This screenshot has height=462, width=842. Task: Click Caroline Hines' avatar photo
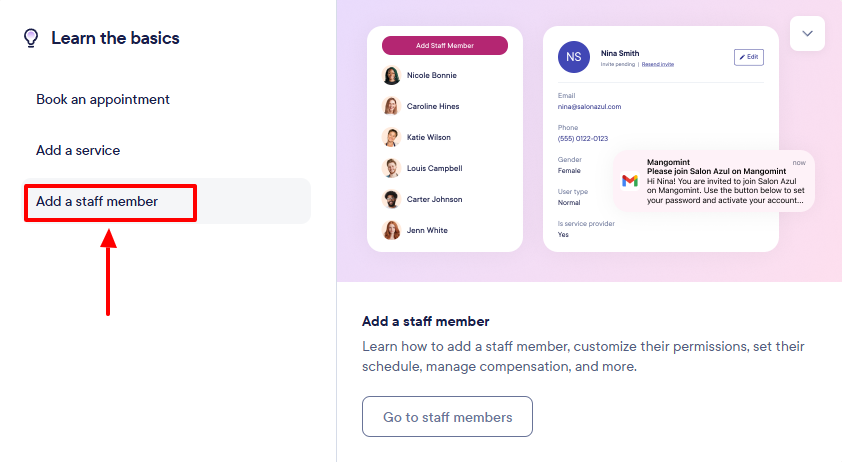[x=391, y=106]
